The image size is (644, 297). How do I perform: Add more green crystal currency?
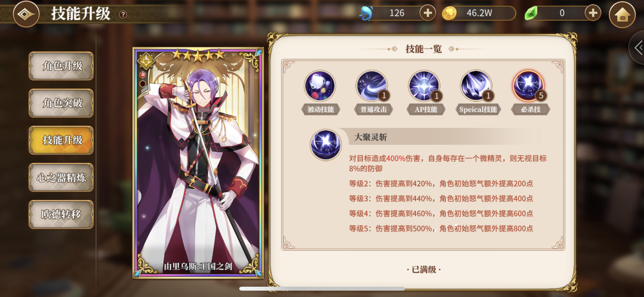pos(593,13)
